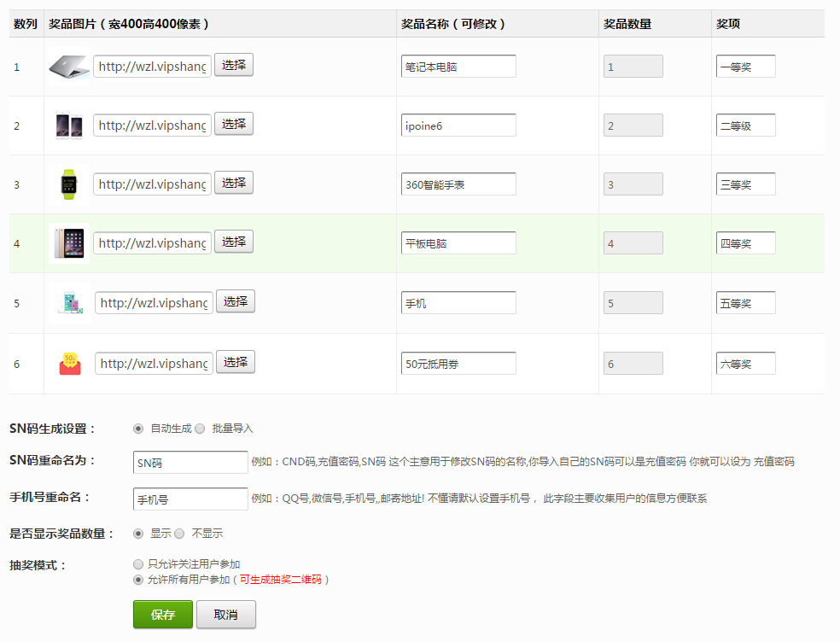Click the SN码重命名为 text field
The height and width of the screenshot is (642, 840).
tap(190, 463)
